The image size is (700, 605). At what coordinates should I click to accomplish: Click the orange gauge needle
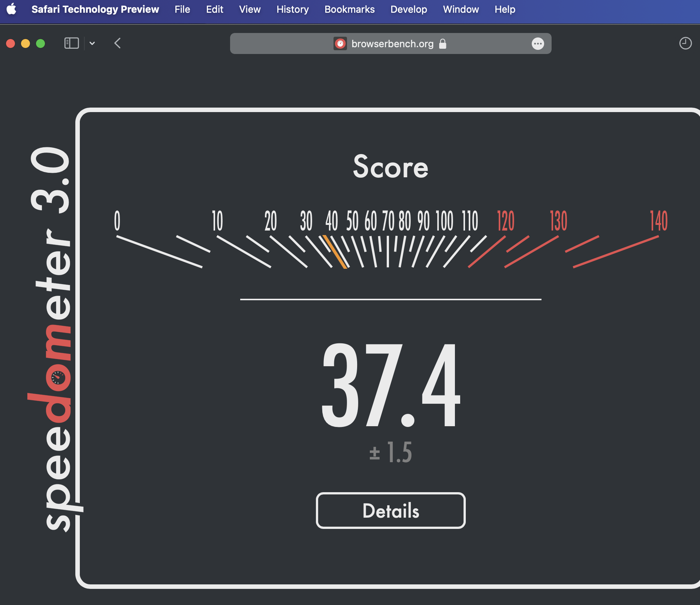coord(335,252)
